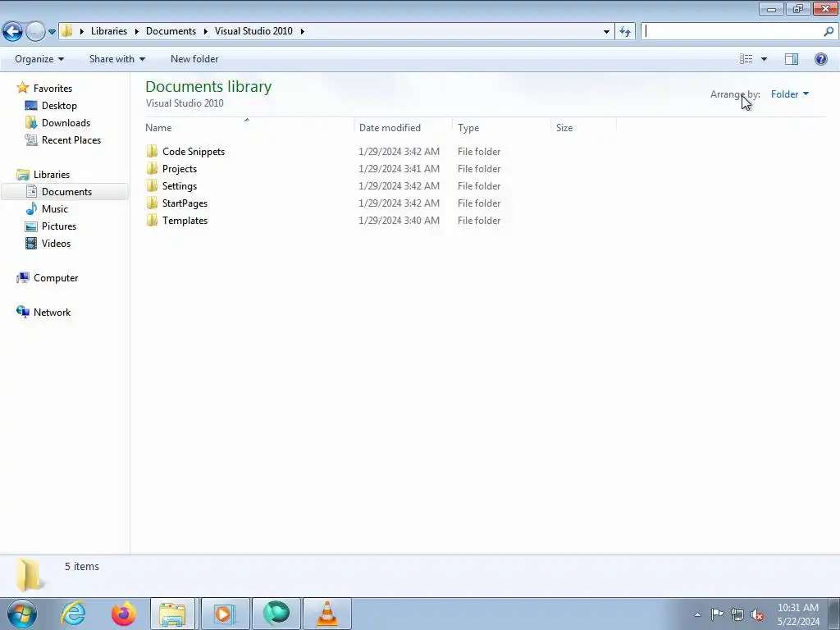Open Windows Media Player from taskbar

pos(225,614)
